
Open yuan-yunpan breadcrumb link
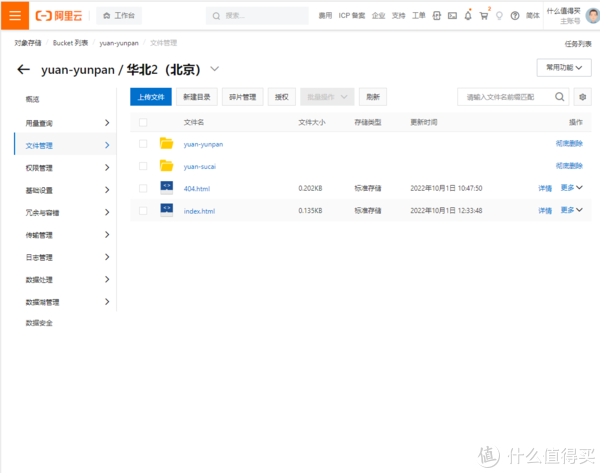(119, 43)
